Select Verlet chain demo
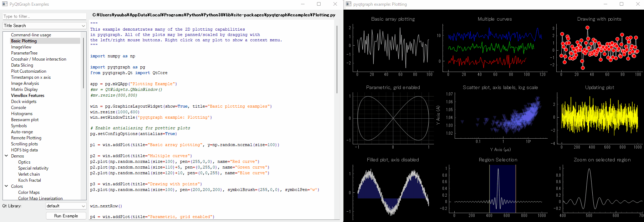This screenshot has width=644, height=222. (29, 174)
